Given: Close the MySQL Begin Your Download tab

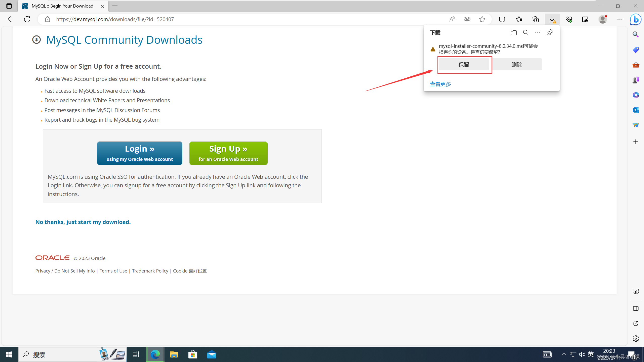Looking at the screenshot, I should point(102,6).
